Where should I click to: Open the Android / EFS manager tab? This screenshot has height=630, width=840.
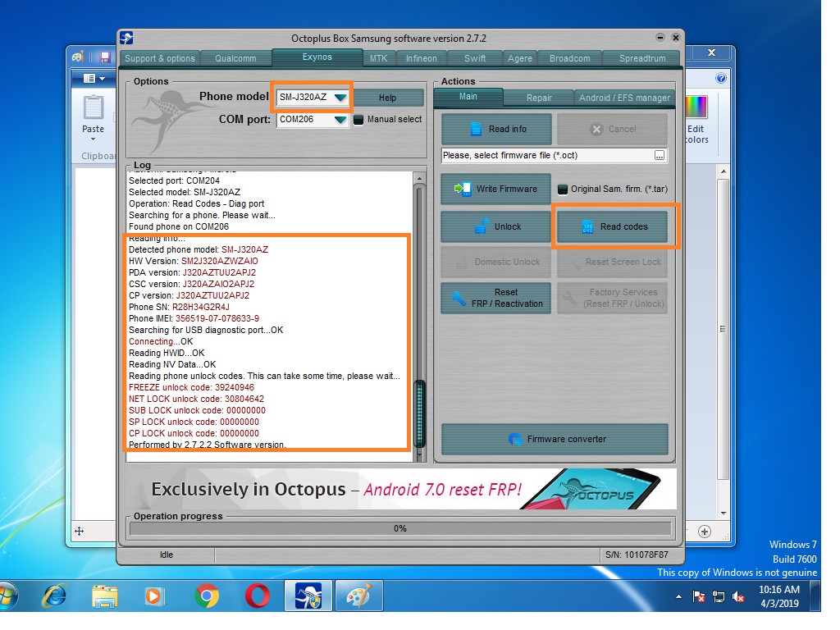pyautogui.click(x=624, y=98)
